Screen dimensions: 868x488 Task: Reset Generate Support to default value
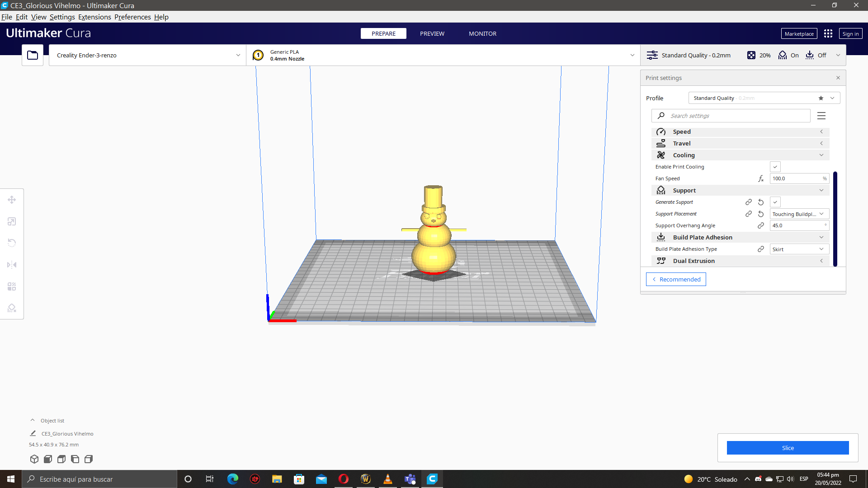click(x=761, y=202)
